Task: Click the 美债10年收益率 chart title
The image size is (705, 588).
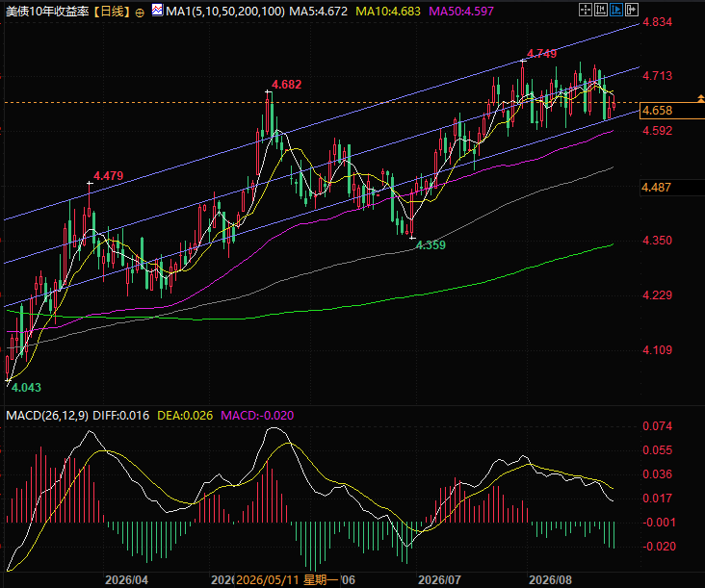Action: click(47, 12)
